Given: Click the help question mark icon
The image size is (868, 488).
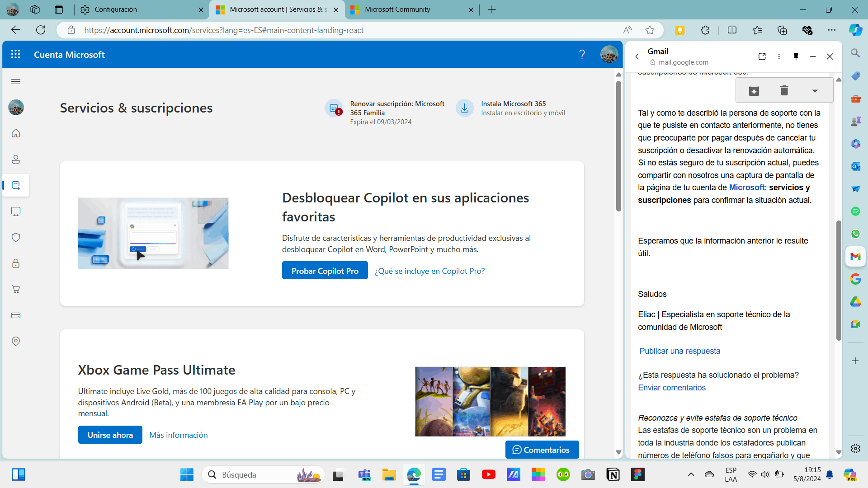Looking at the screenshot, I should [x=582, y=54].
